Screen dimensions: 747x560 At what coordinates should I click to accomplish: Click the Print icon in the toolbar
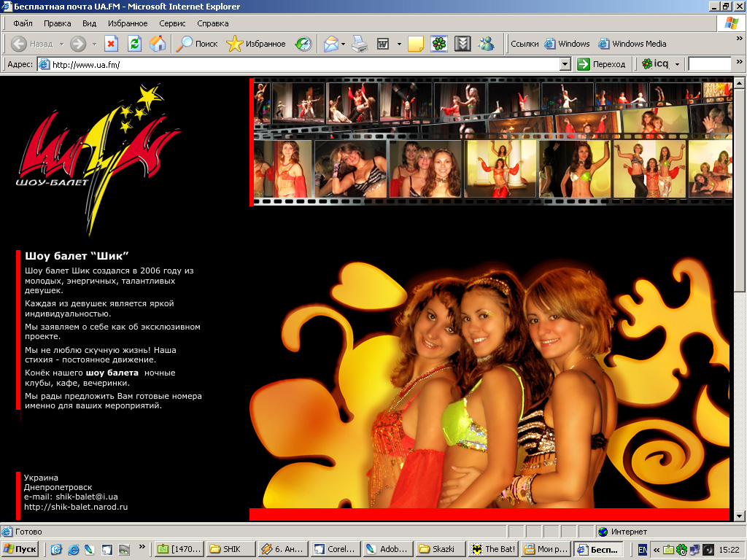360,44
